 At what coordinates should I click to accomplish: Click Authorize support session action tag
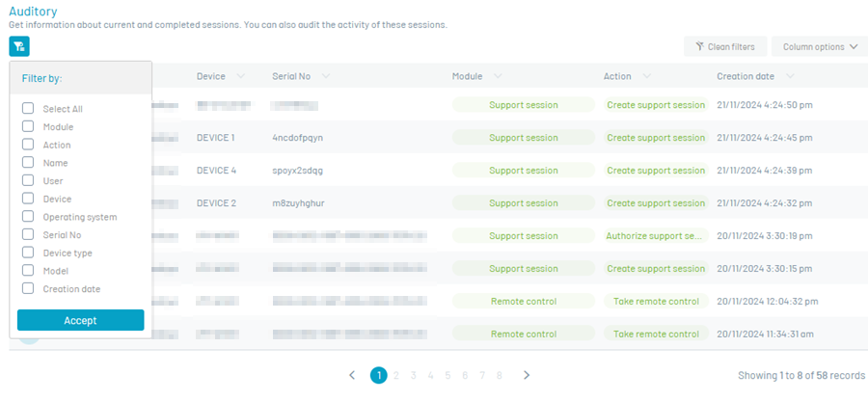pos(656,236)
